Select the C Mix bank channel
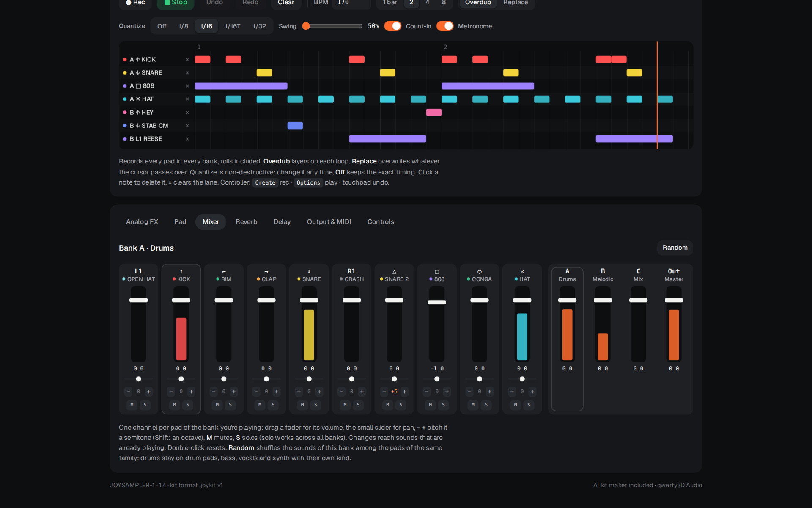This screenshot has height=508, width=812. [x=638, y=275]
